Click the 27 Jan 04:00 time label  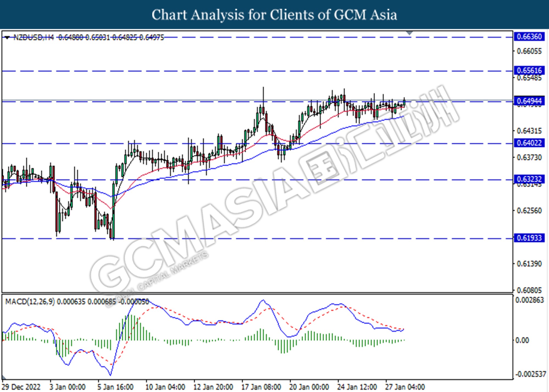[x=405, y=387]
